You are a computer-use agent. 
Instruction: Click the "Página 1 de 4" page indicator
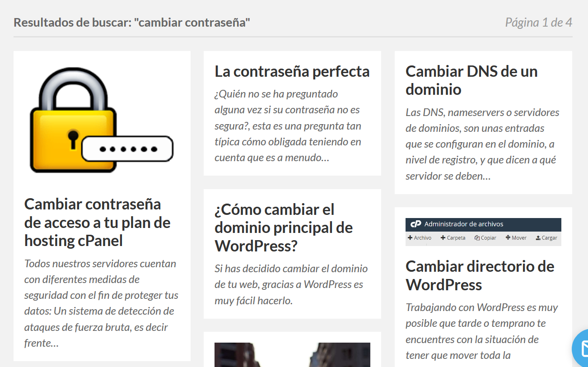click(539, 22)
